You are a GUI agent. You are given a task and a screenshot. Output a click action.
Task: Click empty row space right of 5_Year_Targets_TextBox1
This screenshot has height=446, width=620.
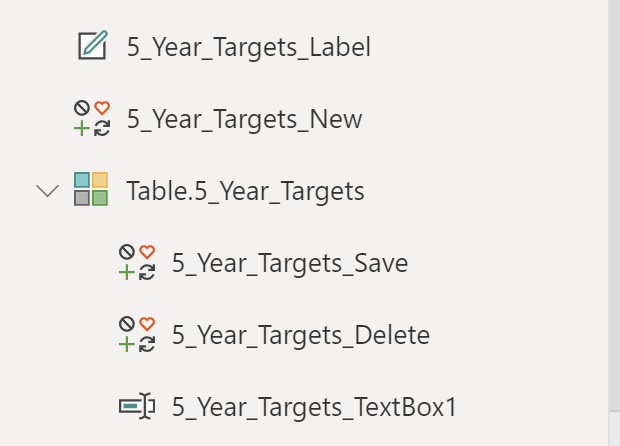click(530, 407)
